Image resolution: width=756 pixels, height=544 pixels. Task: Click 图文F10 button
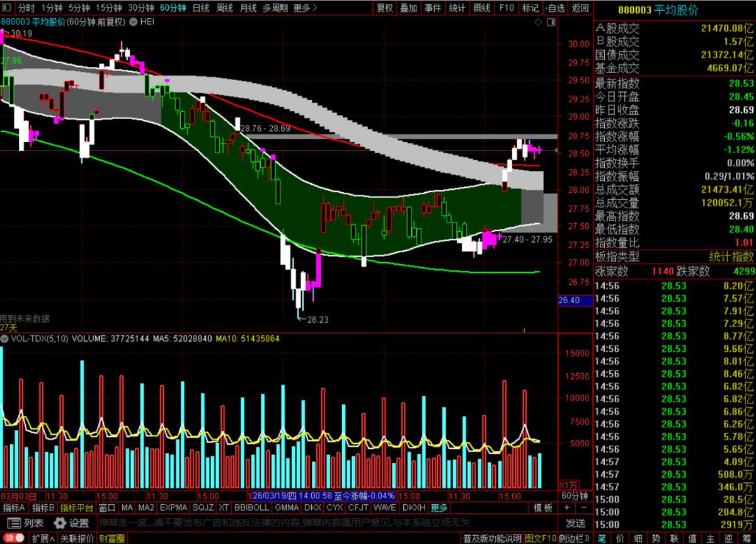(x=541, y=538)
